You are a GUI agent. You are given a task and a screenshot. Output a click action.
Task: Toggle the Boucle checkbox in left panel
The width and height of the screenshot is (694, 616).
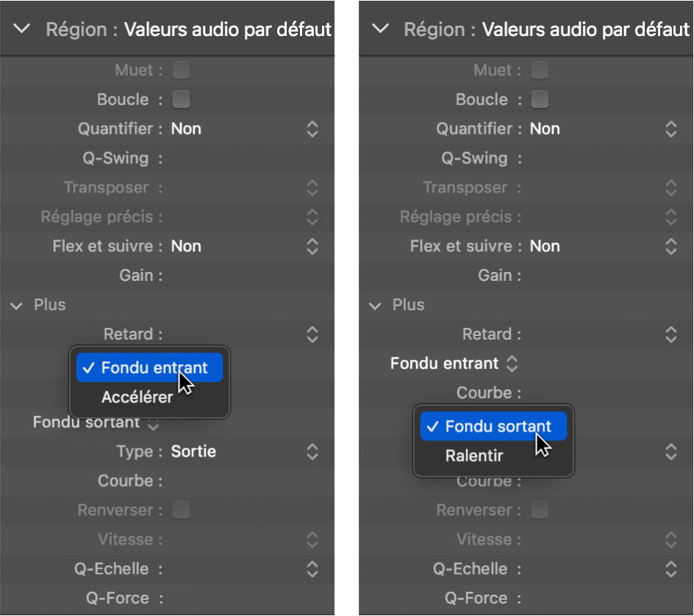click(x=181, y=99)
